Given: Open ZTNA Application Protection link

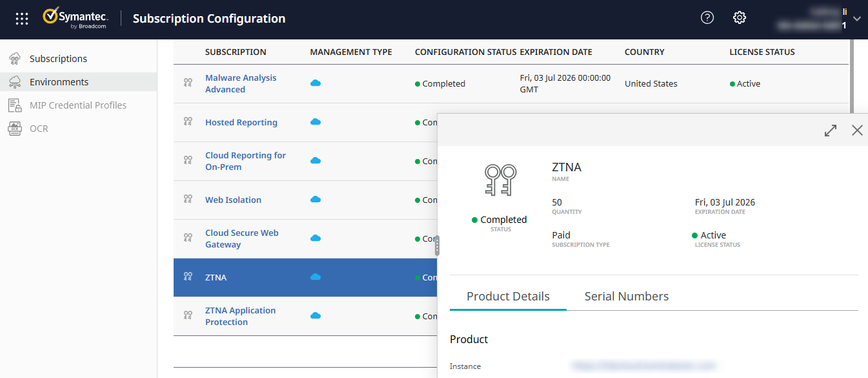Looking at the screenshot, I should (240, 316).
